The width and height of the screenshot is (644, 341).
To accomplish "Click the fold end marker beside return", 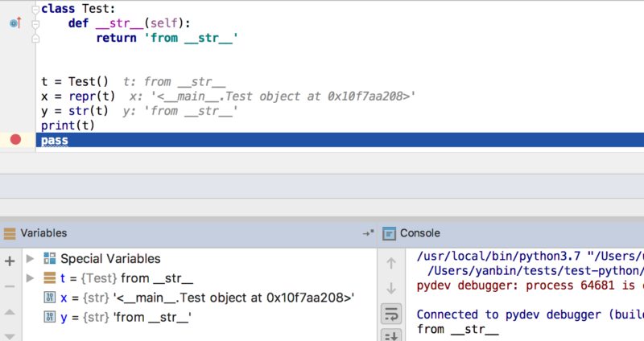I will pyautogui.click(x=35, y=38).
